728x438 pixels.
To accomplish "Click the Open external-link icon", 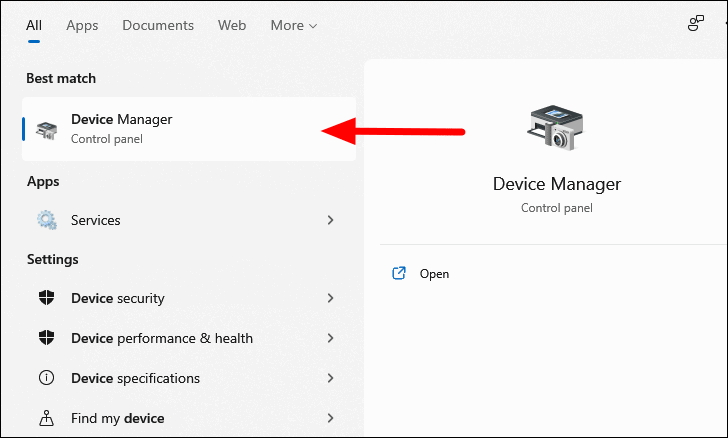I will (x=399, y=273).
